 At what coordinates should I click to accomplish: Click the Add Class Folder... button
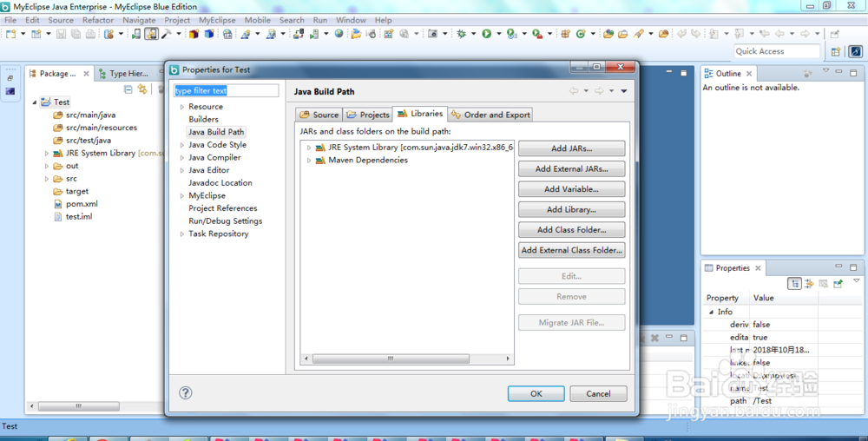(571, 230)
